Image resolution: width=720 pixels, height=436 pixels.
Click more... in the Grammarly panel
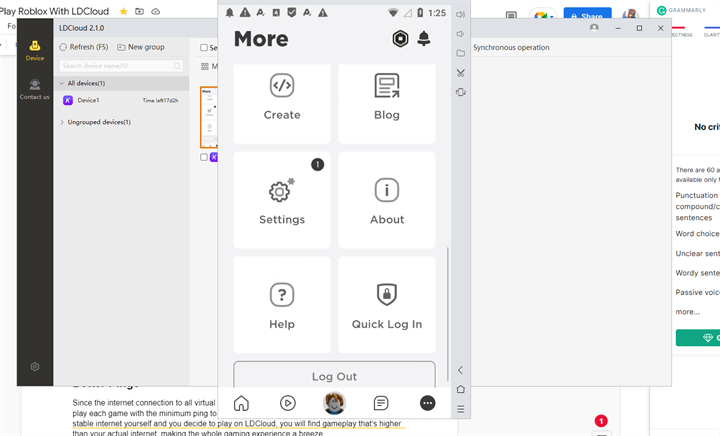(687, 312)
